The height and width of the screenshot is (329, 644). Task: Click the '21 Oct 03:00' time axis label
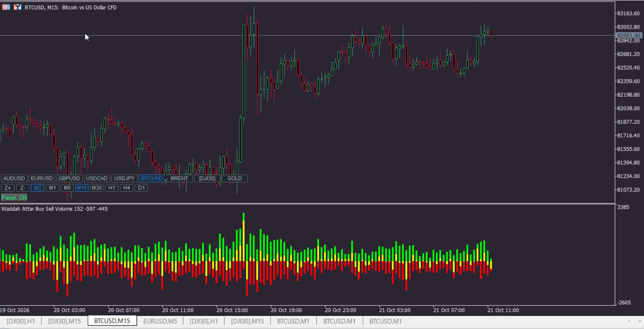(395, 310)
